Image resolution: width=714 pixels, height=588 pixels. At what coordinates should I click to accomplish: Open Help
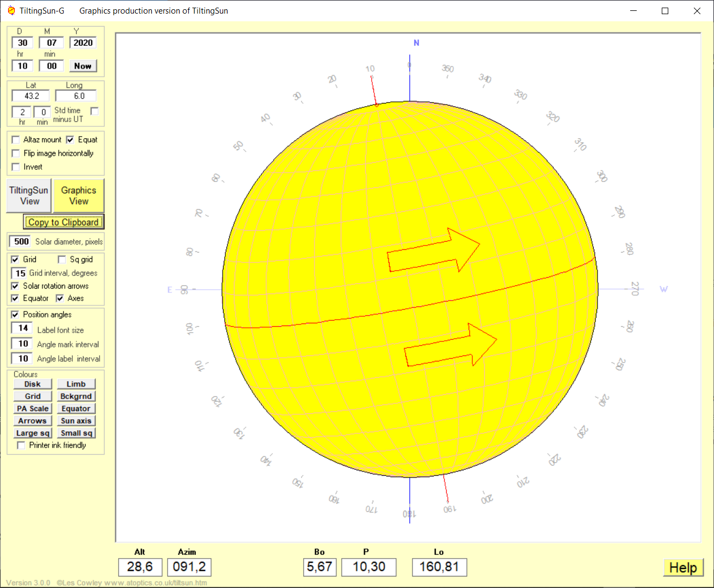[x=683, y=568]
